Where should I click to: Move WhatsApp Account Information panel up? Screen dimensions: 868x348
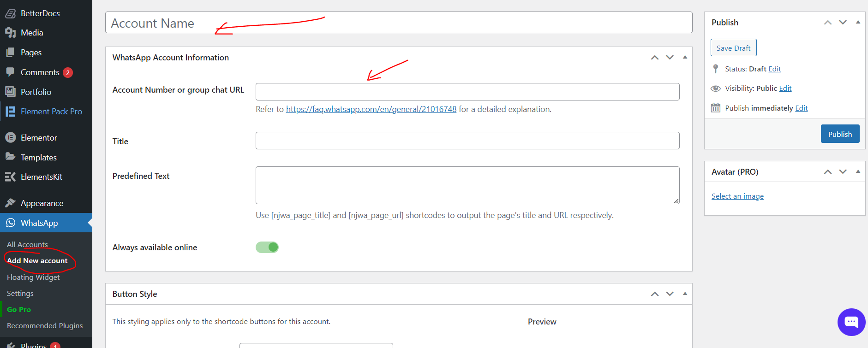[x=655, y=58]
